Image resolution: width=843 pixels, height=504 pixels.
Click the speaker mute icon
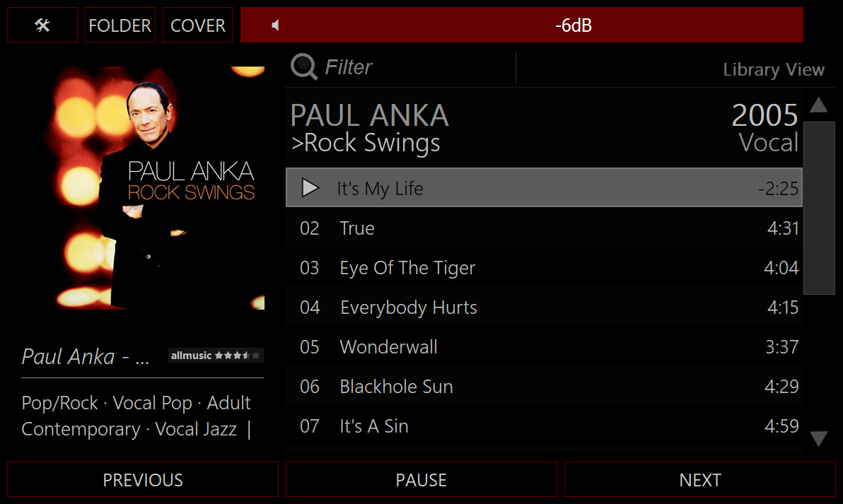click(x=275, y=25)
